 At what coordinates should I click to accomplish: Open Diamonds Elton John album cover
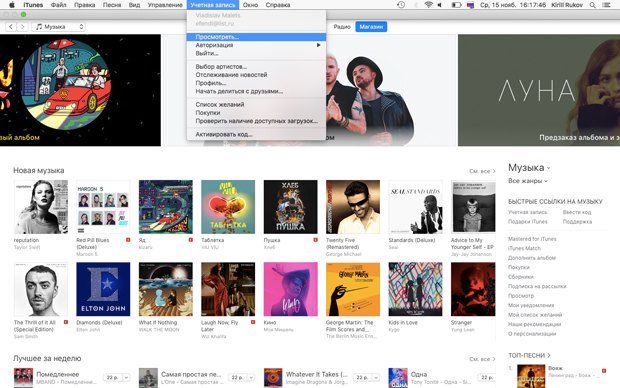(103, 289)
